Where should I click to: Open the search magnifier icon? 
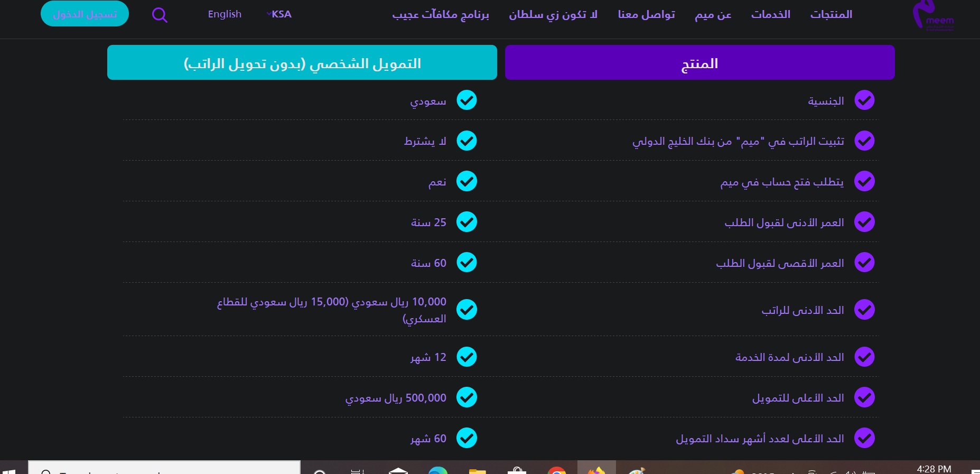point(160,15)
